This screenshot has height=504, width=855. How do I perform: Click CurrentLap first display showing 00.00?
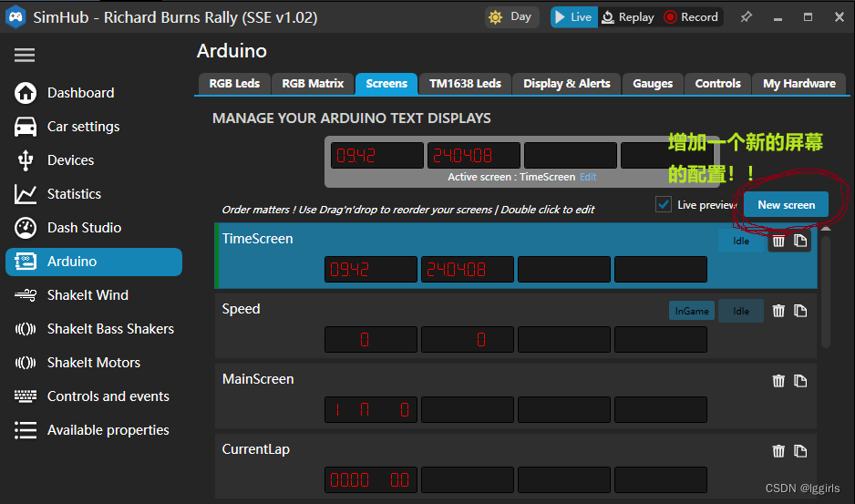click(x=371, y=480)
